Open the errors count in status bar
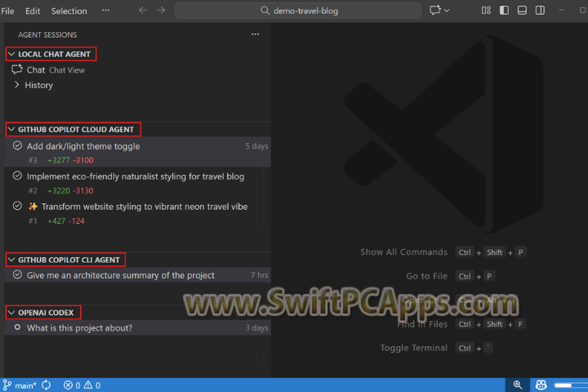The height and width of the screenshot is (392, 588). 72,385
